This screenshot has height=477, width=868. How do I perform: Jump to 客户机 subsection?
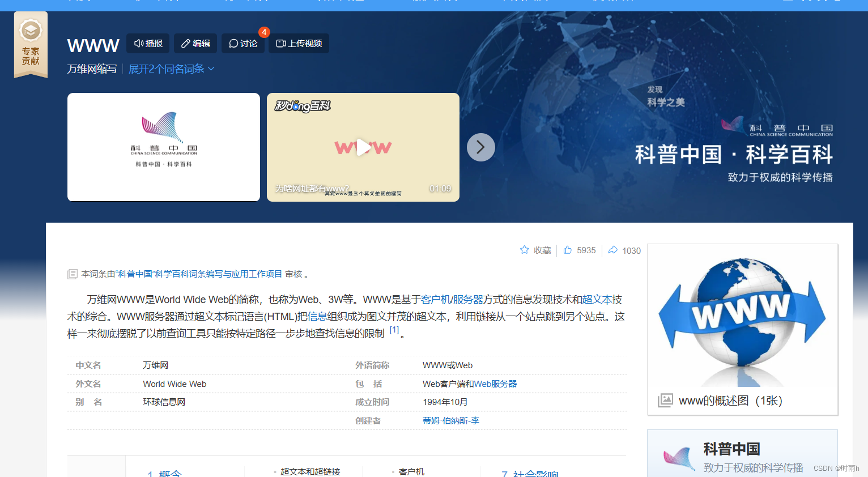411,471
